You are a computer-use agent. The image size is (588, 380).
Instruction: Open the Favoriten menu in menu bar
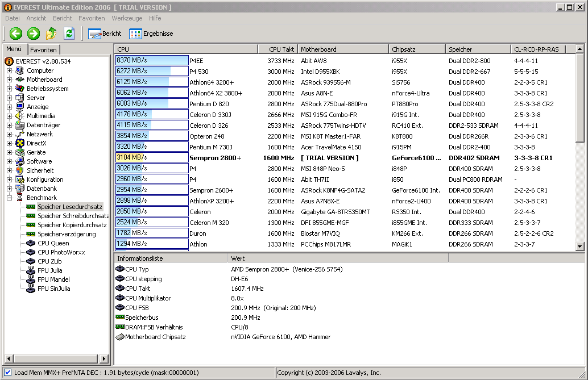pos(92,18)
